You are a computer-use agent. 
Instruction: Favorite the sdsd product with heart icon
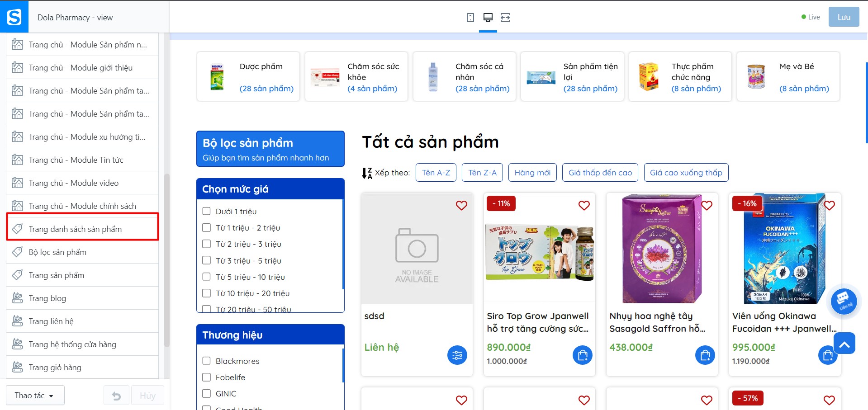[x=461, y=205]
